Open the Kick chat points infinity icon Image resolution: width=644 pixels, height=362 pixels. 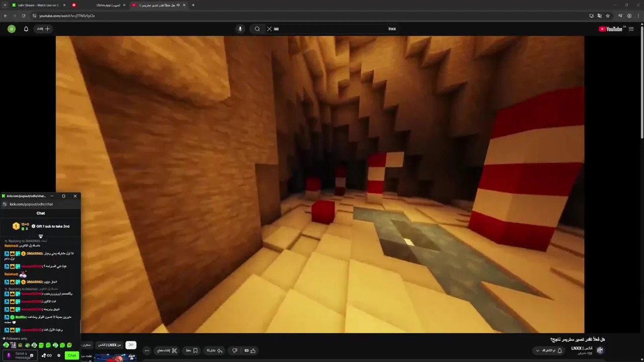tap(49, 355)
